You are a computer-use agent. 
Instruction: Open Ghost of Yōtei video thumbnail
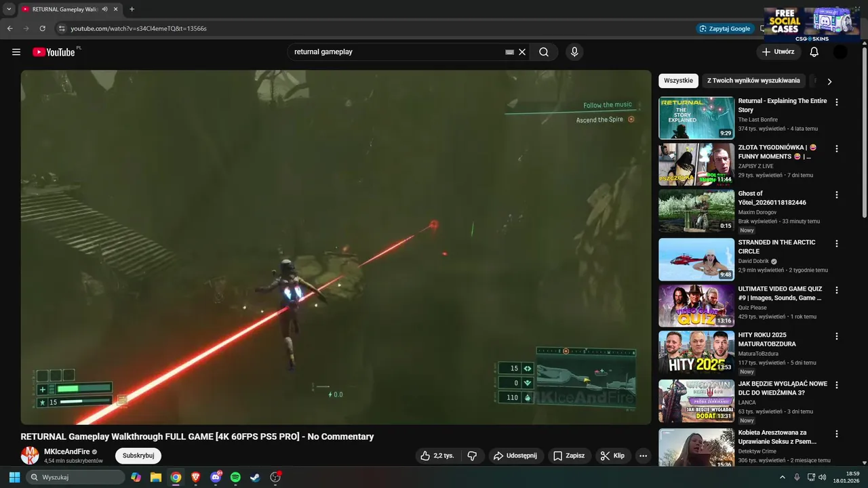(696, 211)
